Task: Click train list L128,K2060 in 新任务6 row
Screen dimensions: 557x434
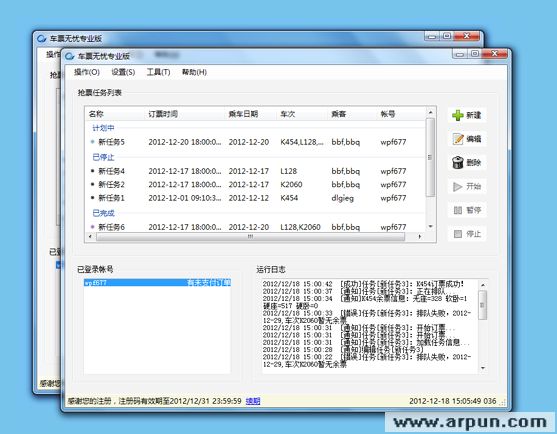Action: pyautogui.click(x=300, y=227)
